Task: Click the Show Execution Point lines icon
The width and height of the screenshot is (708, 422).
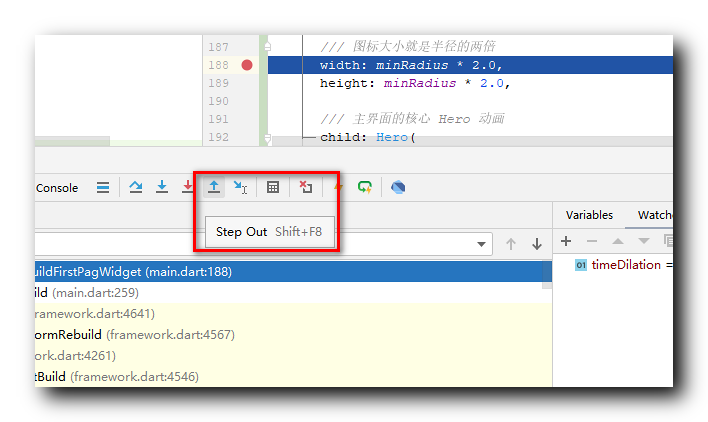Action: tap(103, 187)
